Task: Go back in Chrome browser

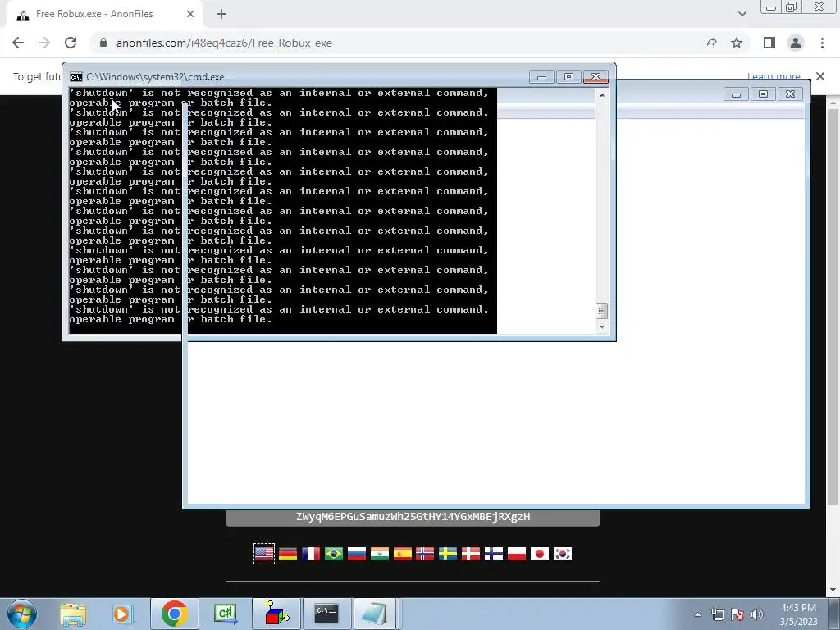Action: 18,43
